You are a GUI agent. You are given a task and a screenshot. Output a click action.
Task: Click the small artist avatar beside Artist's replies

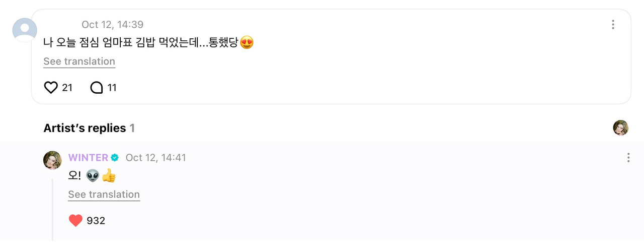[621, 128]
